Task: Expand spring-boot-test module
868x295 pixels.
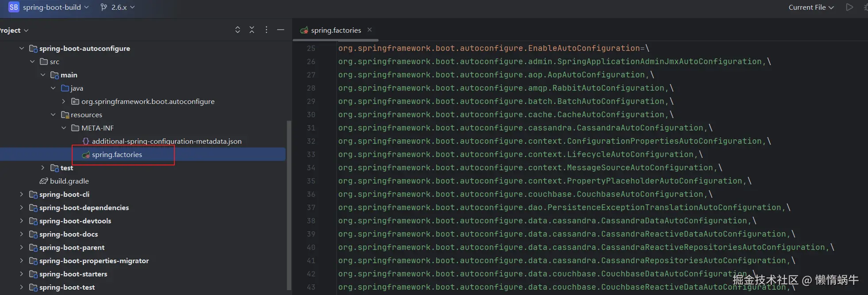Action: 21,287
